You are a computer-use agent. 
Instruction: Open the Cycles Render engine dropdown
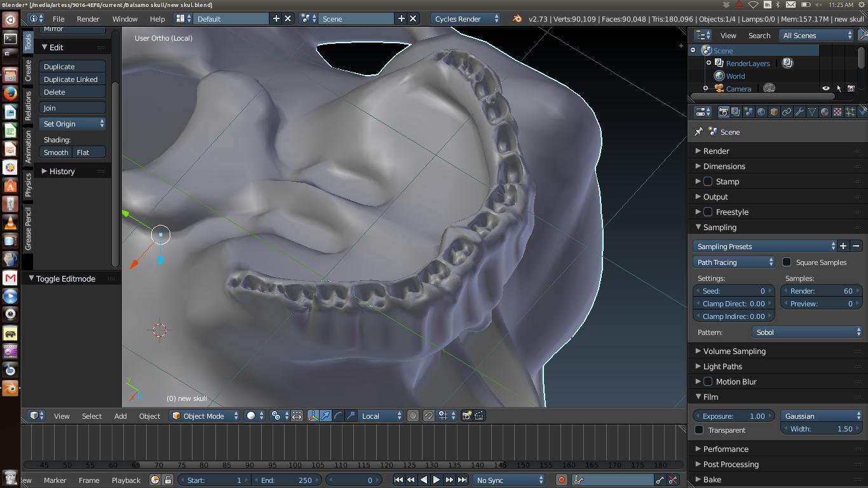coord(466,18)
